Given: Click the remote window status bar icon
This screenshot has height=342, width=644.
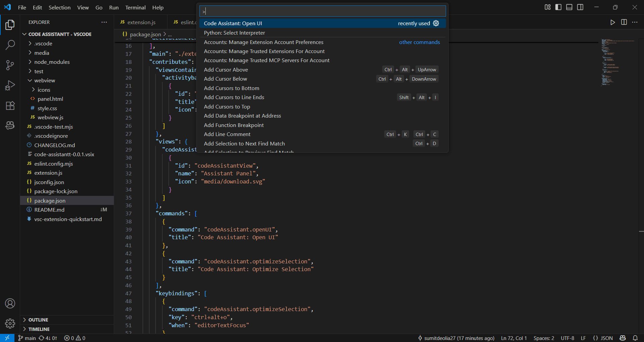Looking at the screenshot, I should click(x=7, y=338).
